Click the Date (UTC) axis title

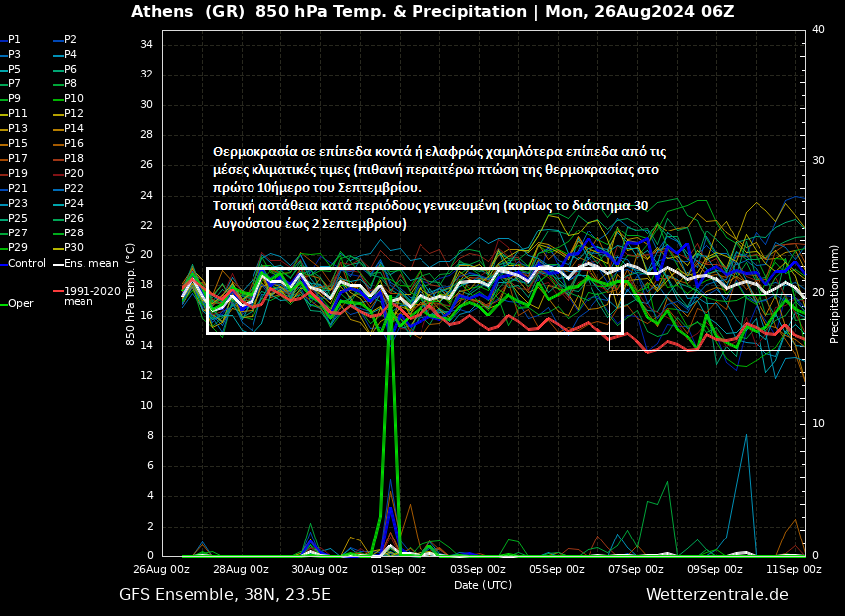coord(483,585)
